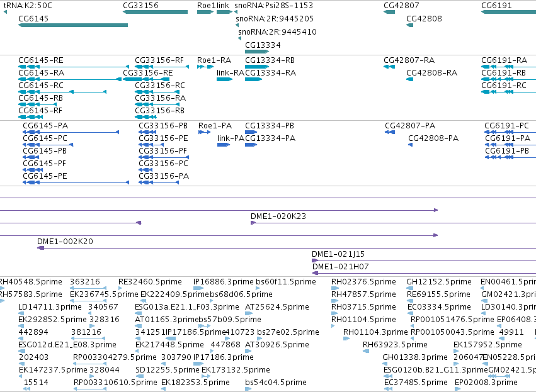Open the Roe1-RA transcript
The height and width of the screenshot is (392, 536).
(x=205, y=67)
